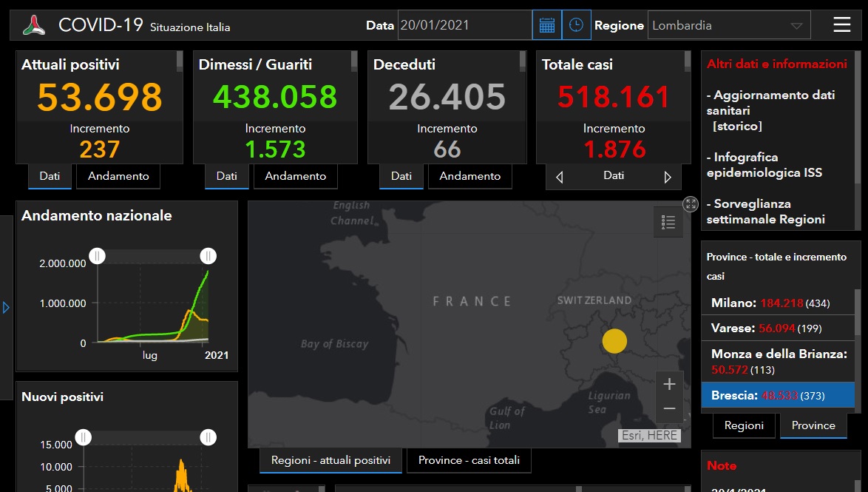Image resolution: width=868 pixels, height=492 pixels.
Task: Zoom in on the map
Action: 669,384
